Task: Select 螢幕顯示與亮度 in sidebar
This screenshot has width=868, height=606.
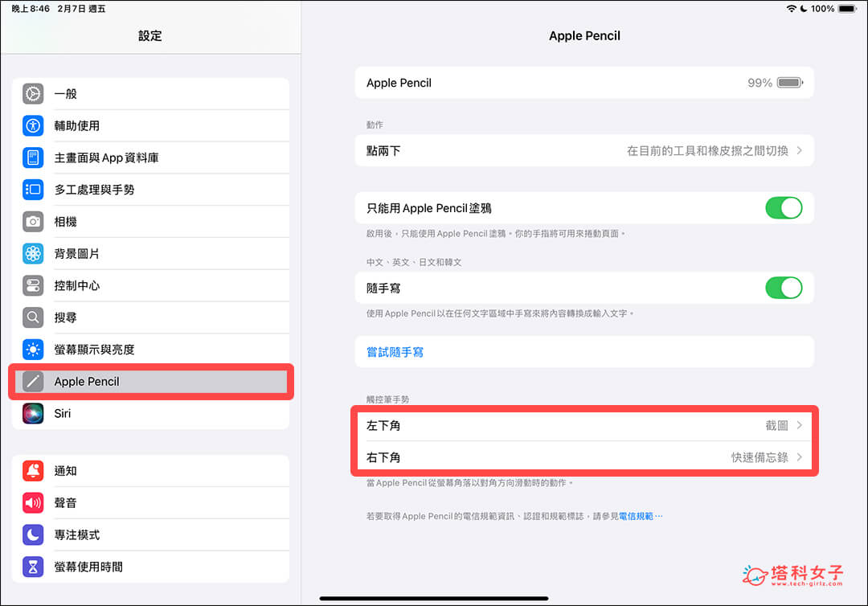Action: 150,349
